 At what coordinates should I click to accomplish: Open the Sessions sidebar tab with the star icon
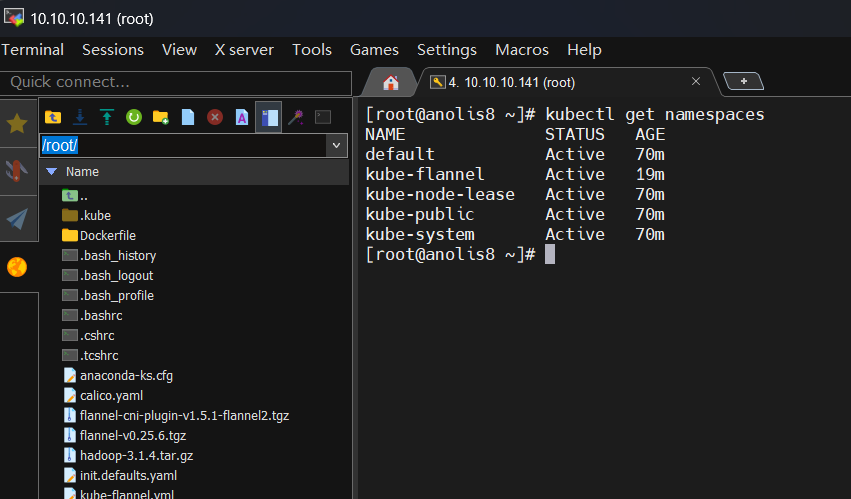point(17,123)
